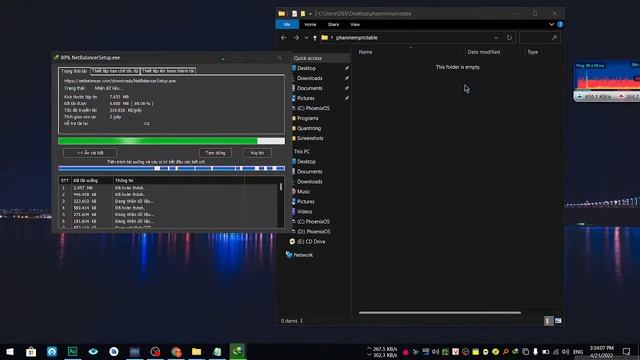
Task: Open the Internet Download Manager taskbar icon
Action: point(238,351)
